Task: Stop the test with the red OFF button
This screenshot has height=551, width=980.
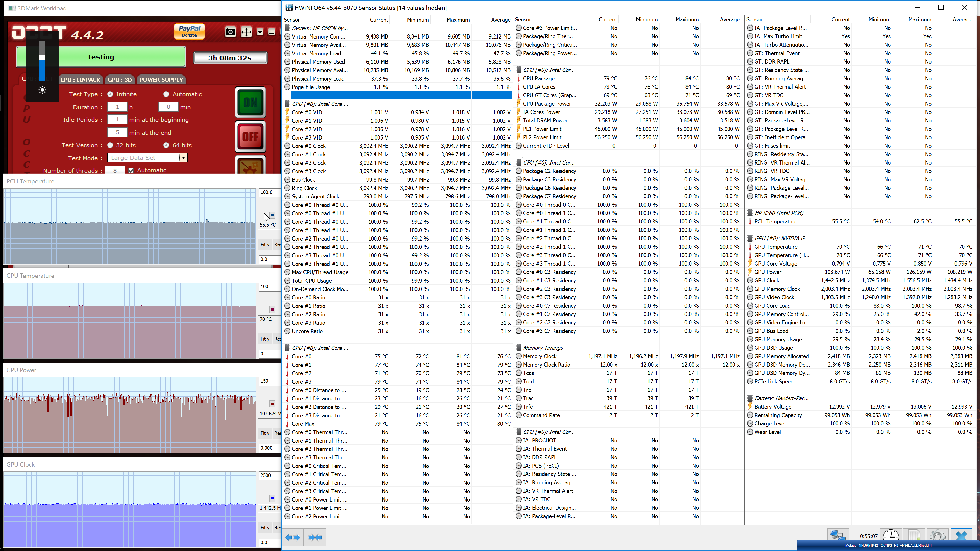Action: tap(250, 136)
